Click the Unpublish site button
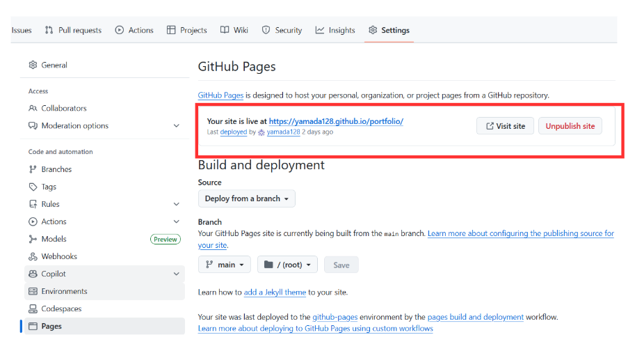 click(570, 126)
